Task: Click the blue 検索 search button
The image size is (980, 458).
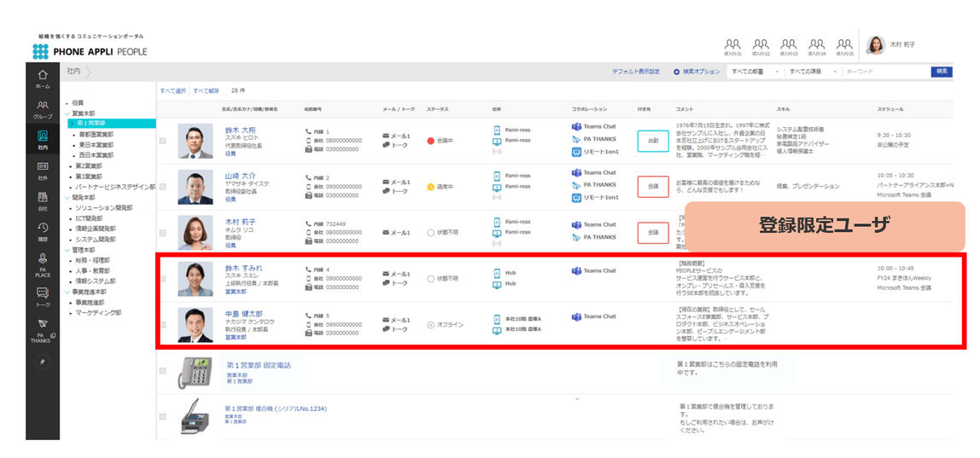Action: 942,72
